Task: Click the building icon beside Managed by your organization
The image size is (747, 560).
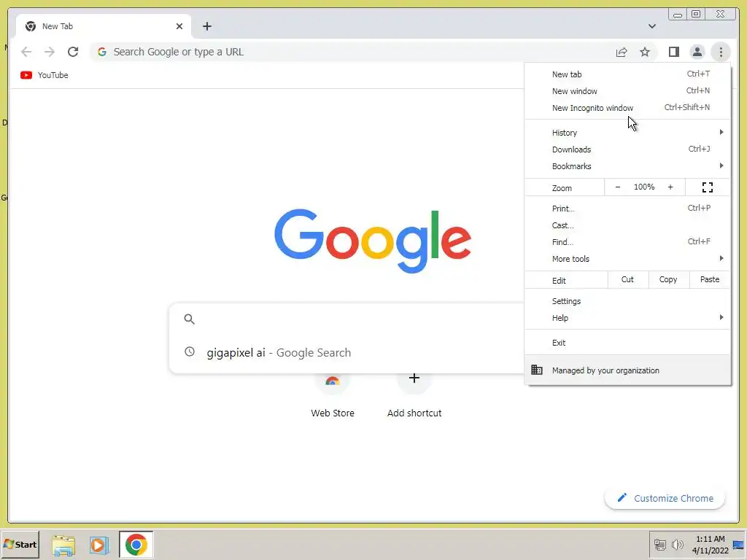Action: (537, 370)
